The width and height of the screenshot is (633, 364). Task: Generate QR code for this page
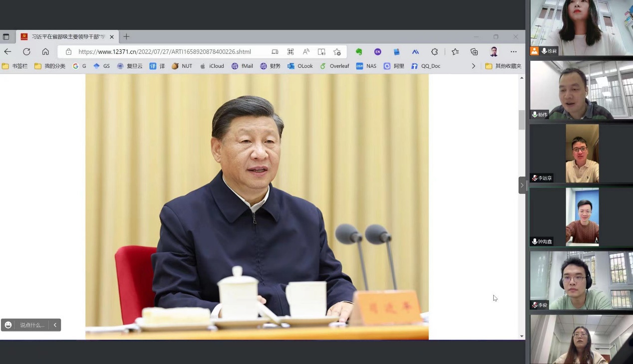pyautogui.click(x=291, y=52)
